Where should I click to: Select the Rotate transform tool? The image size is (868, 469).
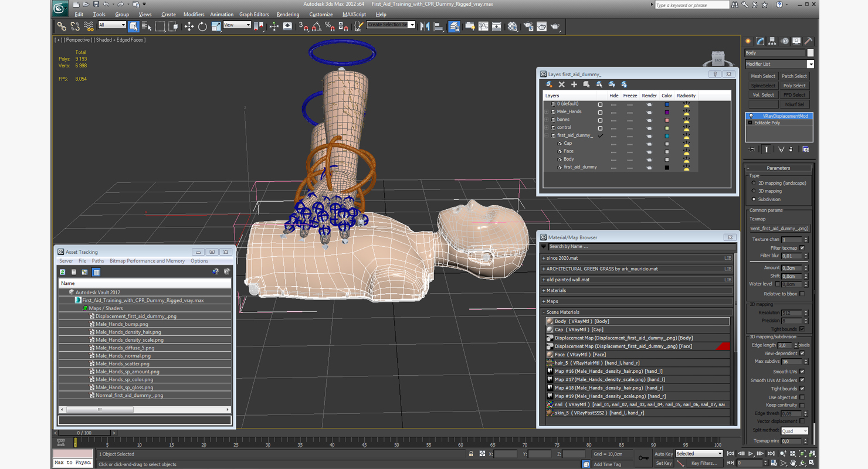202,26
